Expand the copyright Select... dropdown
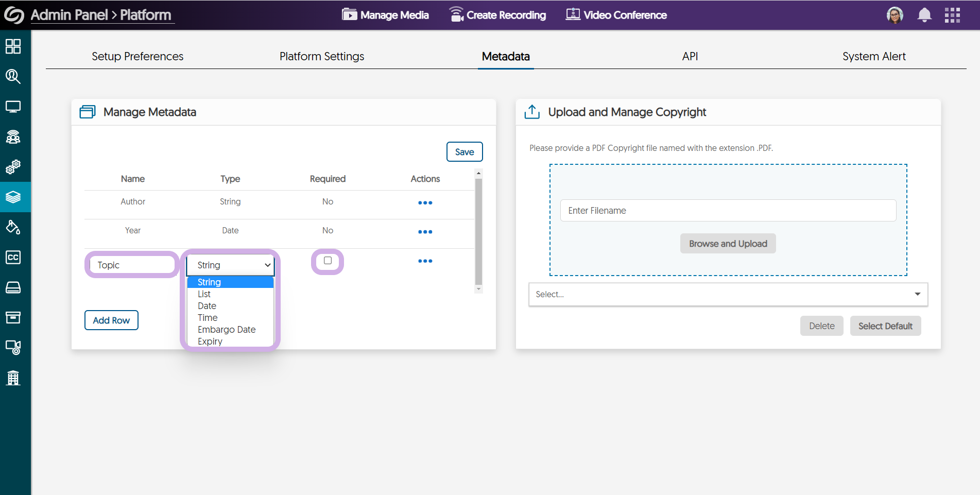The image size is (980, 495). point(728,294)
